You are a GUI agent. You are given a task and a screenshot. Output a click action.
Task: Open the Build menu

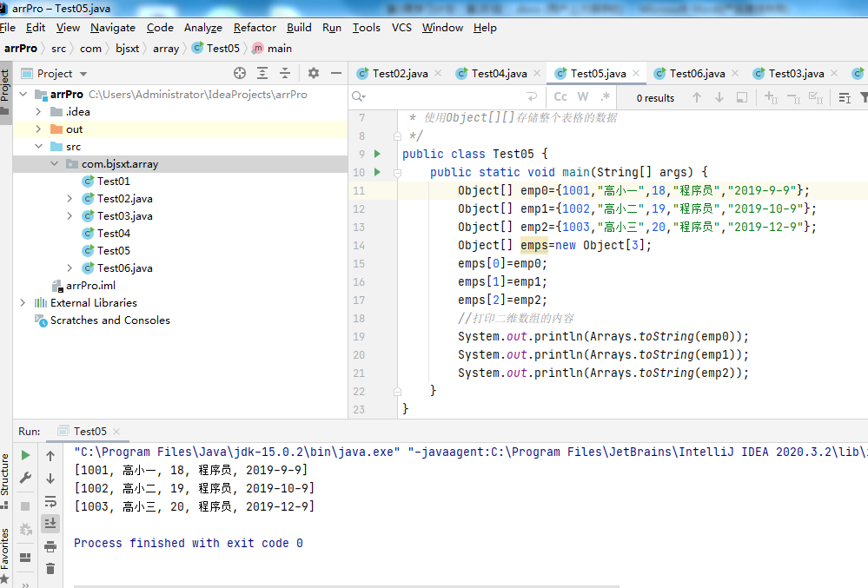pyautogui.click(x=299, y=28)
